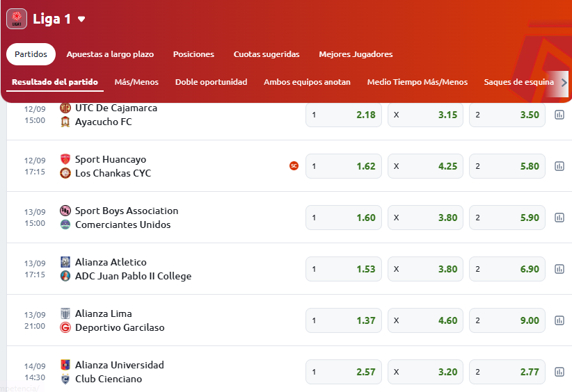This screenshot has height=392, width=572.
Task: Click Ayacucho FC team crest
Action: (x=65, y=122)
